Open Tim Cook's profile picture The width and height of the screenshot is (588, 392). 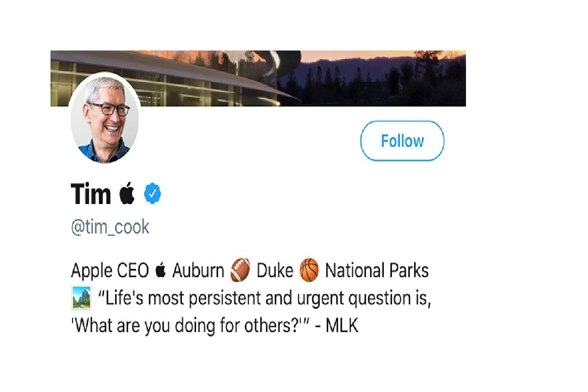104,119
